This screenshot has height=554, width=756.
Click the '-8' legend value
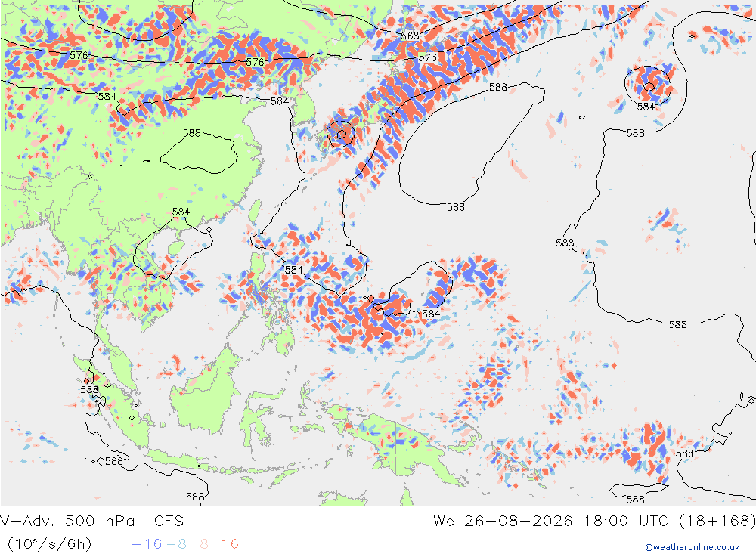click(x=176, y=544)
